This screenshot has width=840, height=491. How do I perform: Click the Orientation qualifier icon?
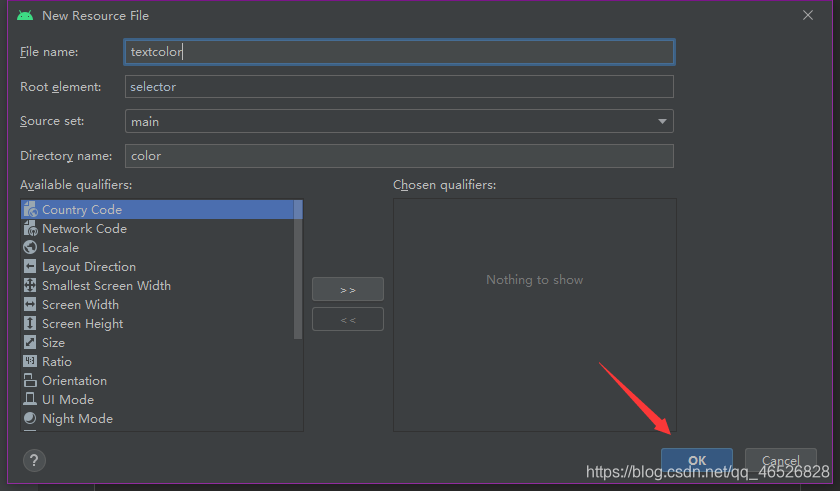(x=30, y=380)
